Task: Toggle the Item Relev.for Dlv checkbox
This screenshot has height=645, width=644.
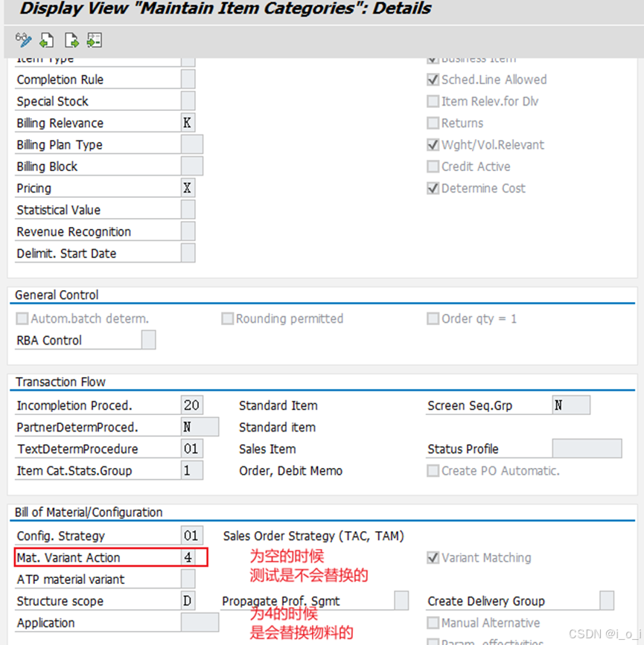Action: (433, 101)
